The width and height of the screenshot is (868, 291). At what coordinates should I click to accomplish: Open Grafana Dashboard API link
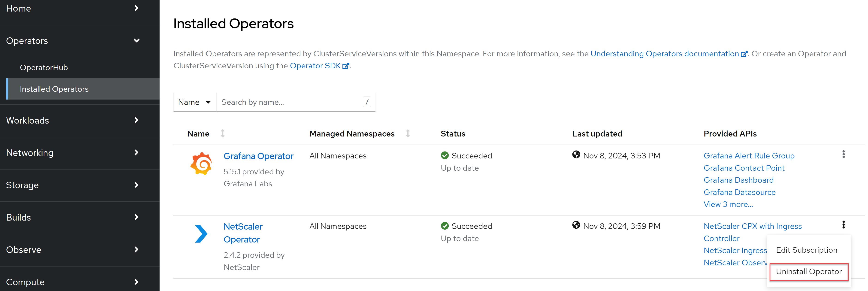739,180
